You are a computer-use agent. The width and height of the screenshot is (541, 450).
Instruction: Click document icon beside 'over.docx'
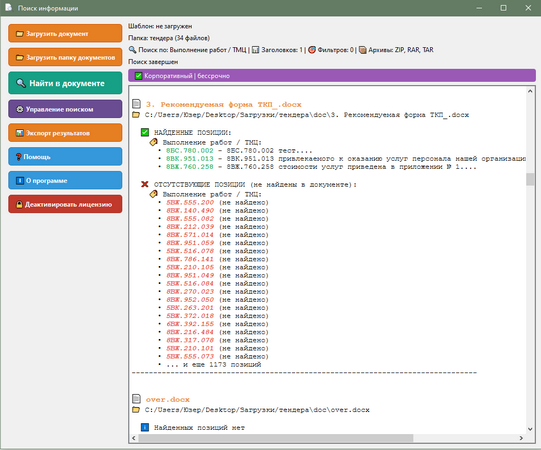pos(137,399)
